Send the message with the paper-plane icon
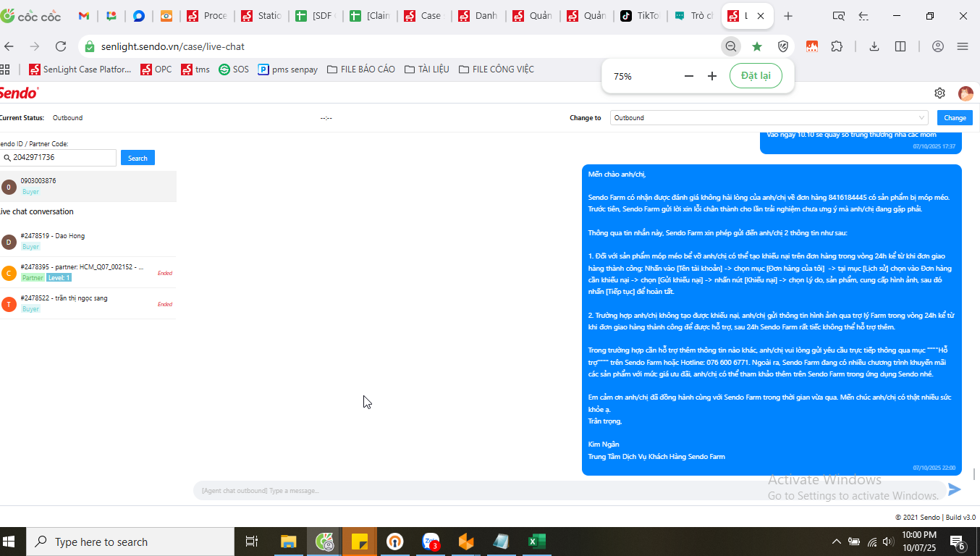The image size is (980, 556). (955, 489)
